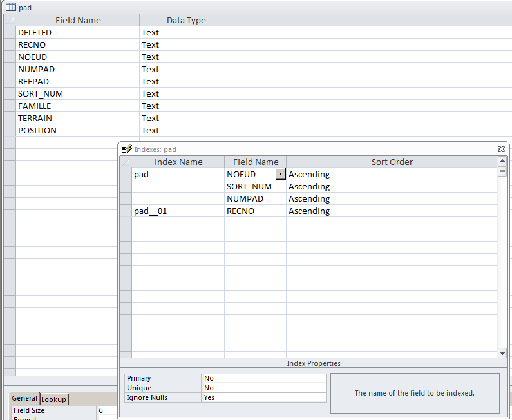Switch to the Lookup tab

tap(53, 399)
